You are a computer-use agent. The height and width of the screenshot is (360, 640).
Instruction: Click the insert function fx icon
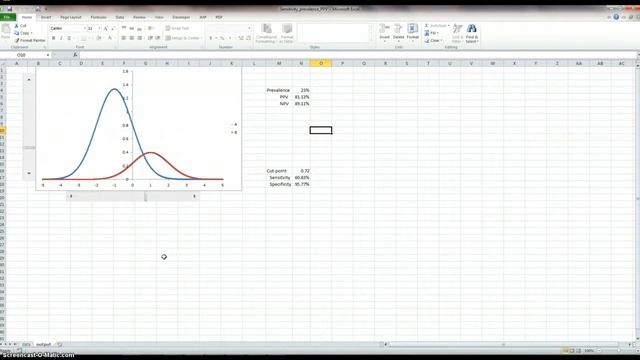tap(75, 55)
